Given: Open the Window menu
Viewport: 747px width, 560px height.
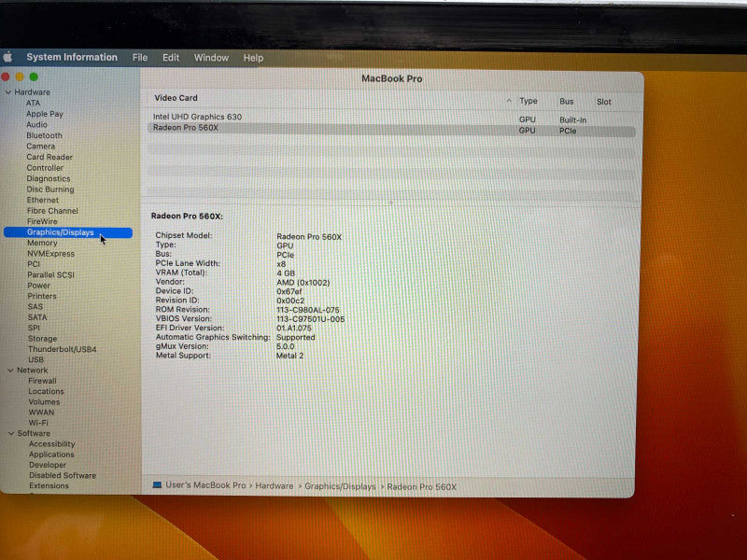Looking at the screenshot, I should coord(211,58).
